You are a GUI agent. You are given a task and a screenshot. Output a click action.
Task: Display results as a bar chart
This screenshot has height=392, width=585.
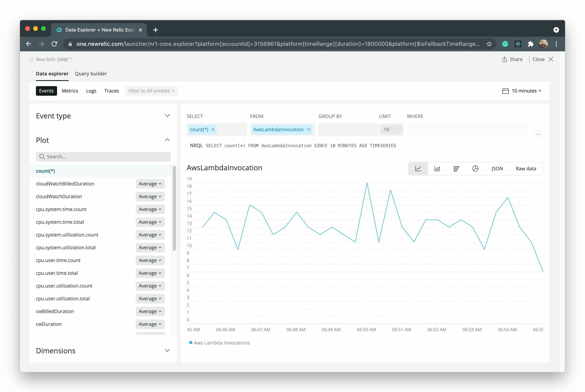(456, 168)
